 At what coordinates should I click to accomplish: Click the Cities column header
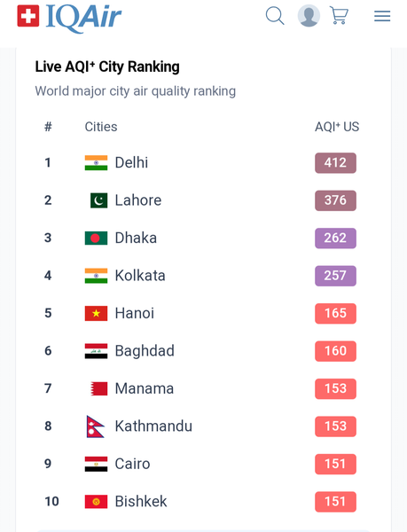pyautogui.click(x=101, y=127)
